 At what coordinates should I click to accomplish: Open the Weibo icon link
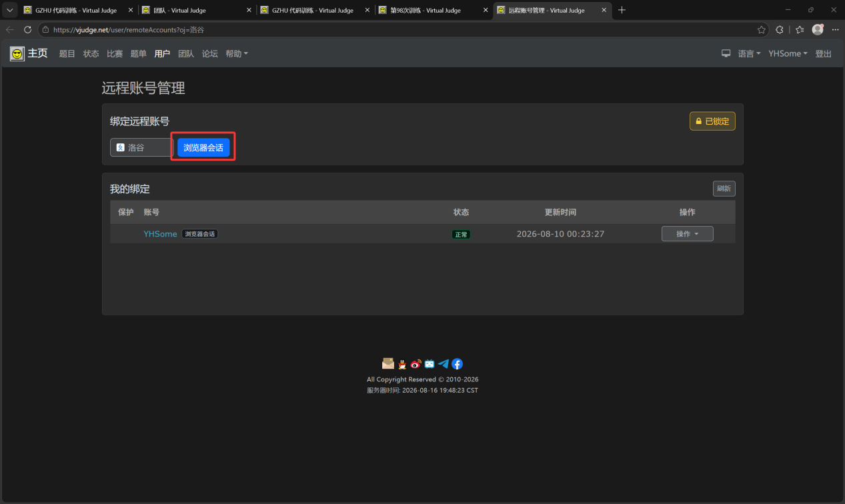point(416,364)
